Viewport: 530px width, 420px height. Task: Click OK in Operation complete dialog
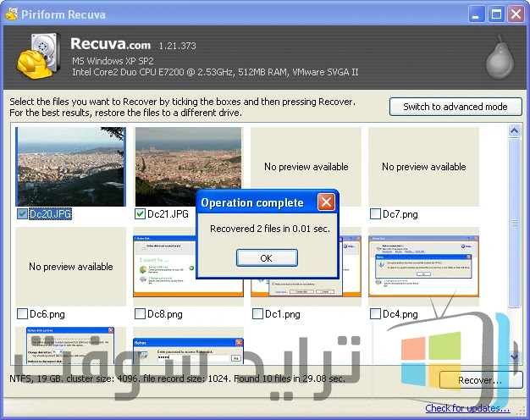coord(267,258)
